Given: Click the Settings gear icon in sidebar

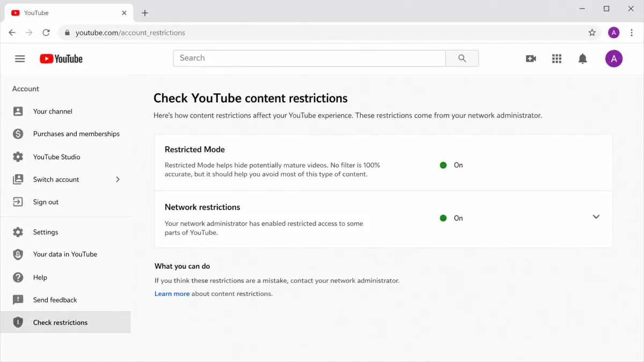Looking at the screenshot, I should 18,232.
